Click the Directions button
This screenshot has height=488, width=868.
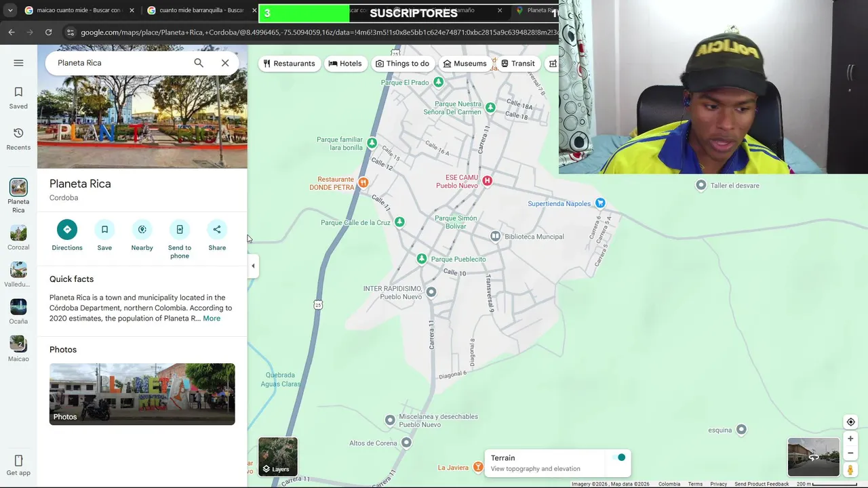pyautogui.click(x=67, y=236)
